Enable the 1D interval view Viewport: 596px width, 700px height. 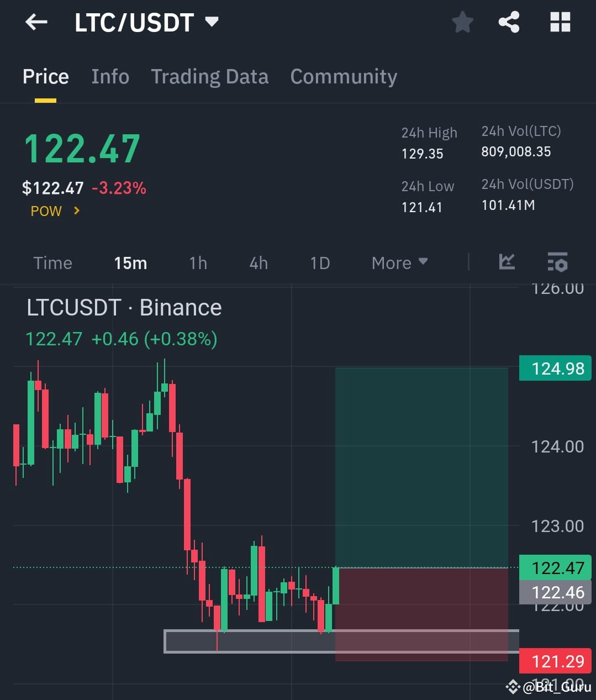pyautogui.click(x=319, y=263)
